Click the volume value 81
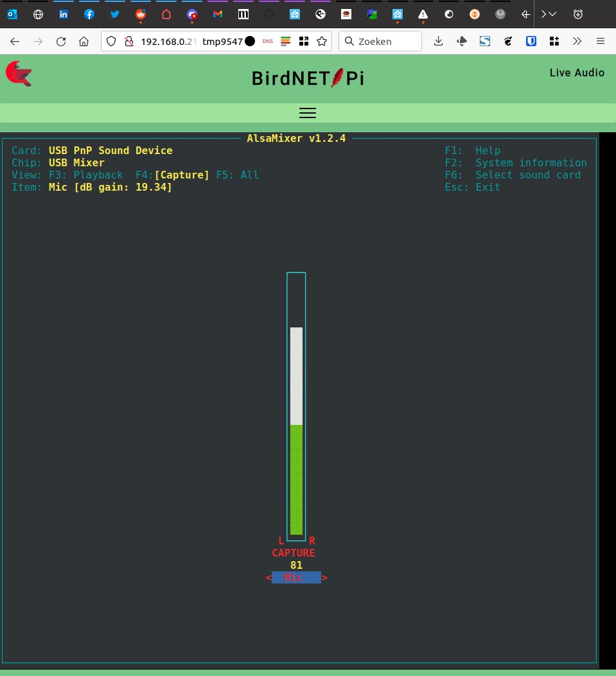Screen dimensions: 616x676 (x=296, y=565)
